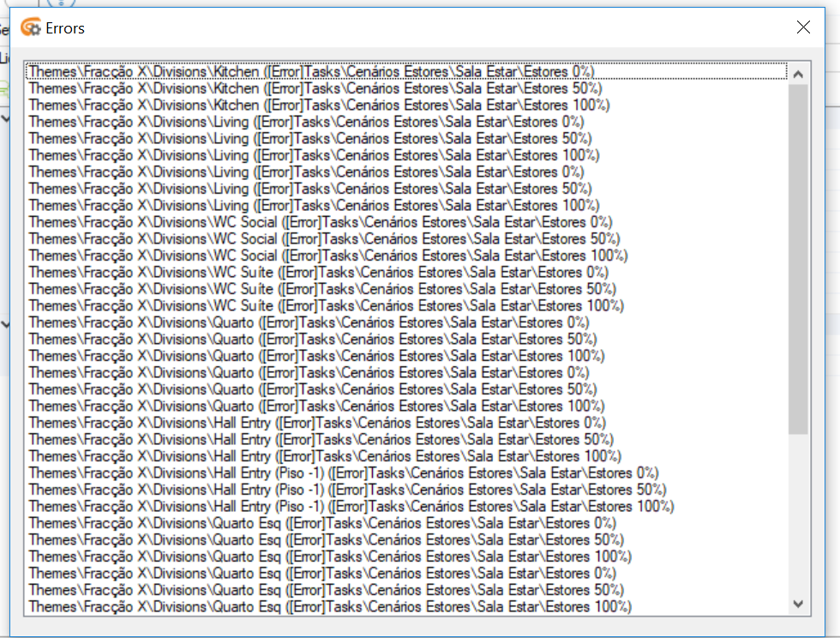Select the WC Suíte Estores 0% error
This screenshot has width=840, height=638.
pos(319,273)
